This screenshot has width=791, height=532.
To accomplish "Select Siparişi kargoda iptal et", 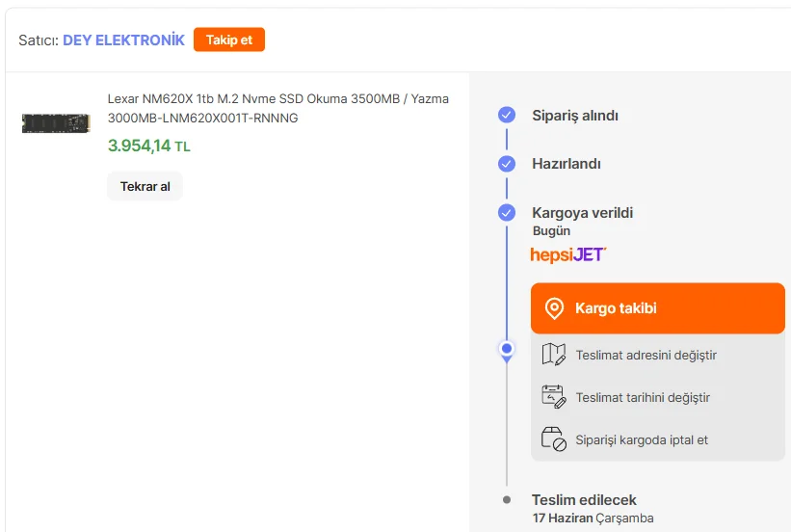I will coord(658,439).
